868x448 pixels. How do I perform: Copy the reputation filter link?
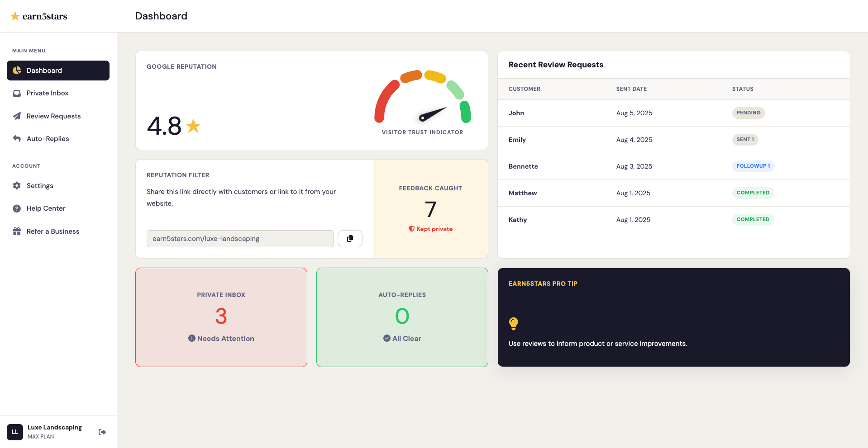point(350,238)
